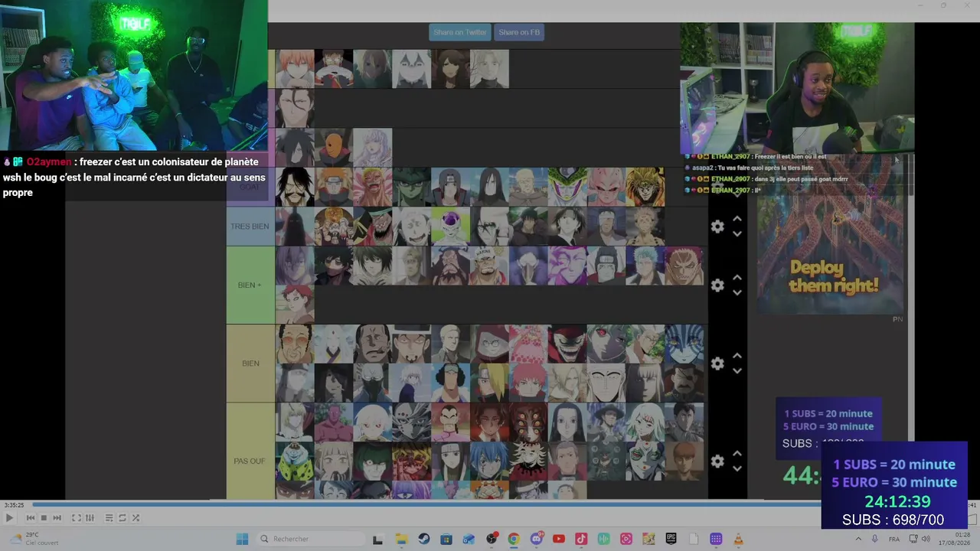Move the TRES BIEN tier down
The height and width of the screenshot is (551, 980).
737,233
